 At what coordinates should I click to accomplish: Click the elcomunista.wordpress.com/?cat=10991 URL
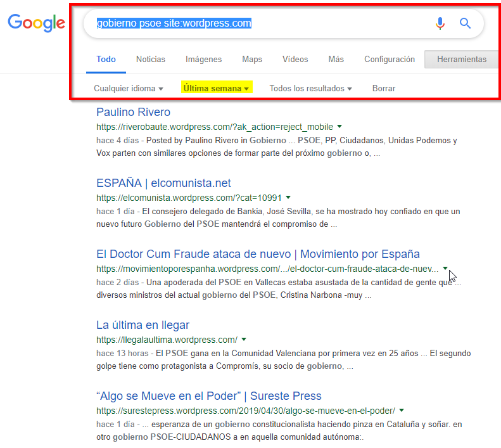coord(189,198)
